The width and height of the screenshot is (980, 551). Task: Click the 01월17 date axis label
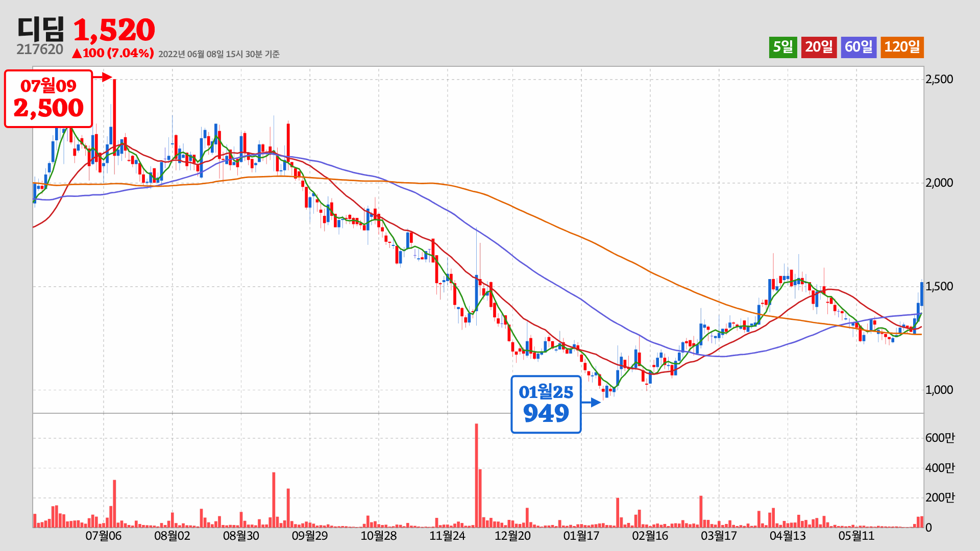(x=581, y=536)
